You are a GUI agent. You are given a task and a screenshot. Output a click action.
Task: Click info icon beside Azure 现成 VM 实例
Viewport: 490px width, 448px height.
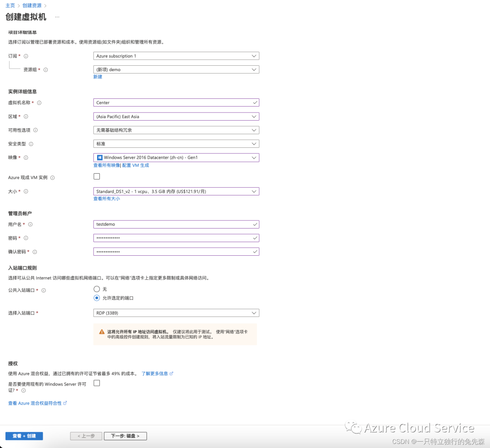tap(53, 178)
